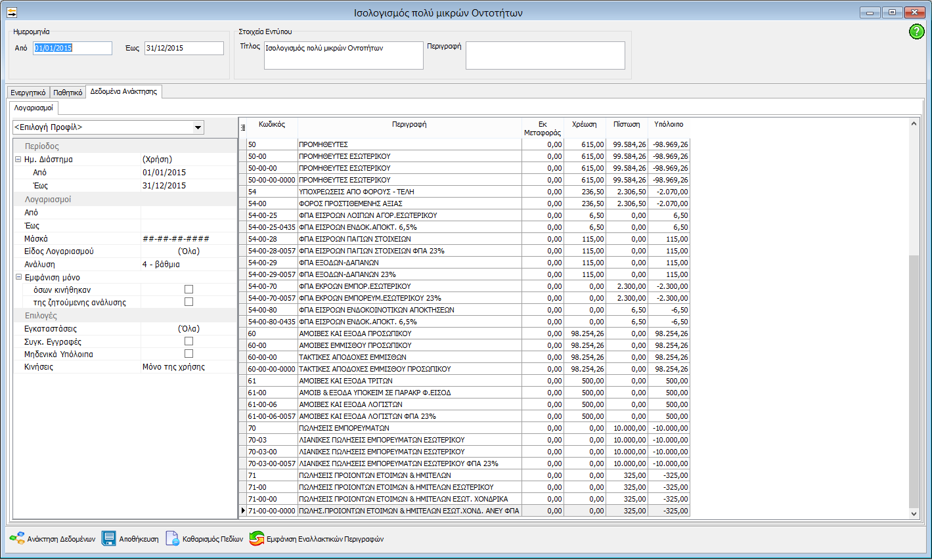Viewport: 932px width, 560px height.
Task: Toggle the 'όσων κινήθηκαν' checkbox
Action: tap(189, 290)
